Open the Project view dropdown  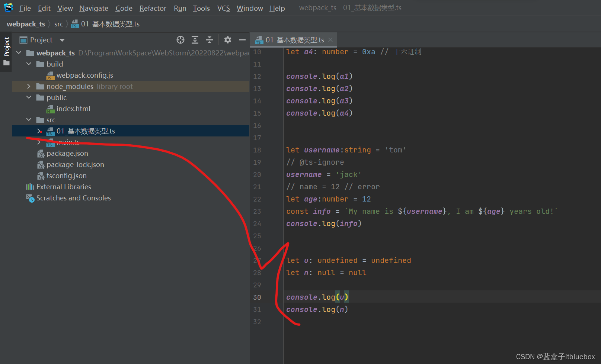click(62, 40)
